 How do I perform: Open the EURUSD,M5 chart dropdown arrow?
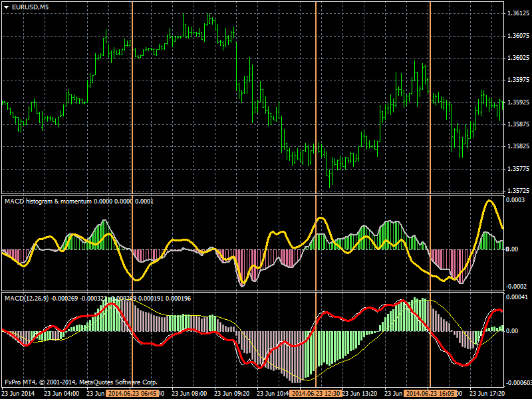[x=6, y=7]
